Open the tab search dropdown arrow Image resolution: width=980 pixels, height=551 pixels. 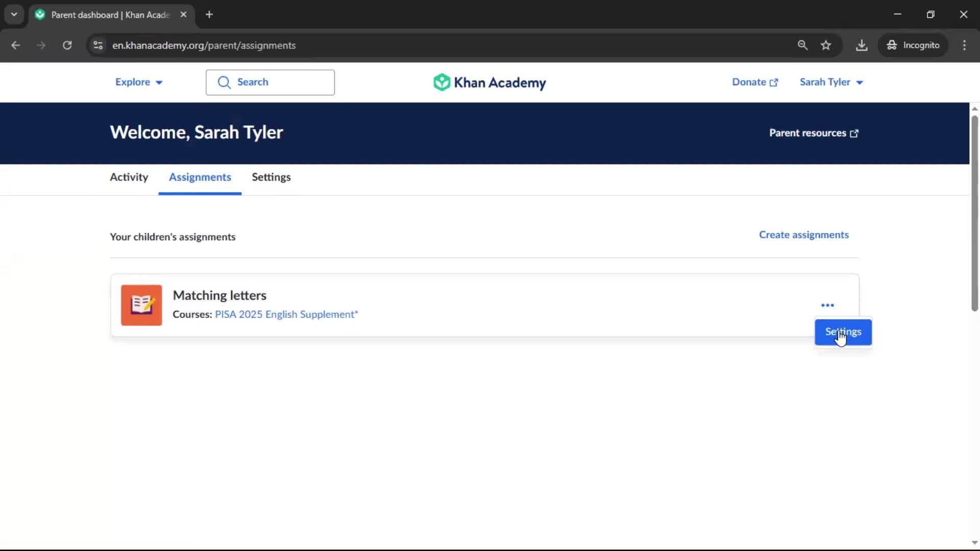tap(14, 14)
